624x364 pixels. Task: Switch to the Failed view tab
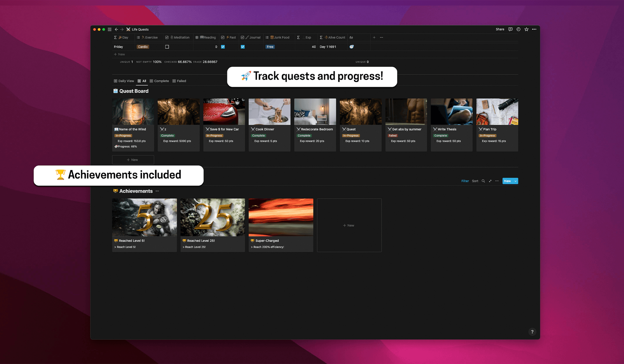[x=179, y=81]
